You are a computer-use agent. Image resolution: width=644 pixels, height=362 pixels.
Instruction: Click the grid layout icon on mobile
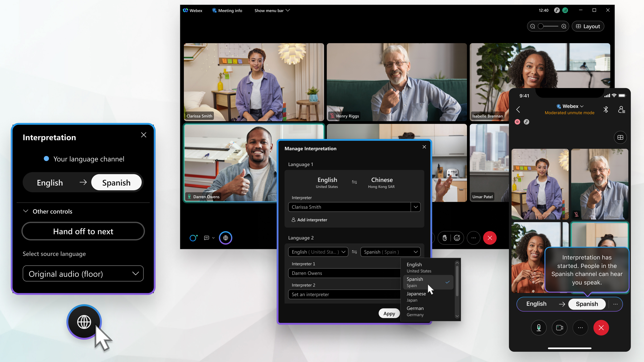pyautogui.click(x=620, y=137)
